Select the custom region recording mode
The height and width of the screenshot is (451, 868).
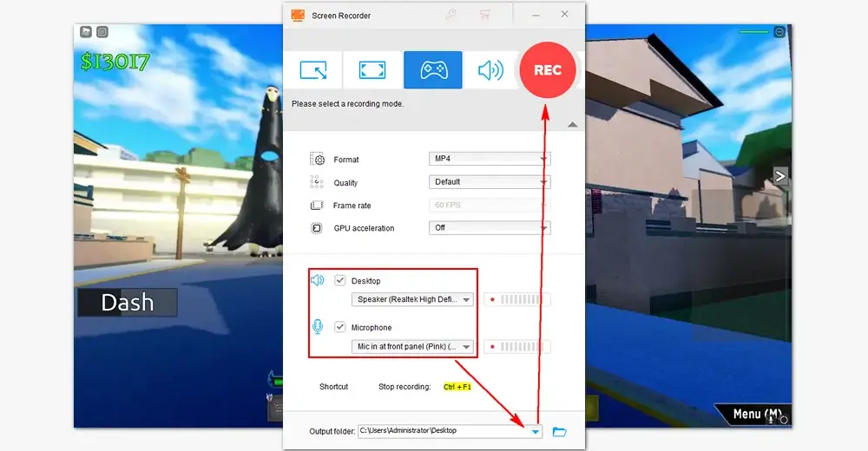(x=313, y=69)
